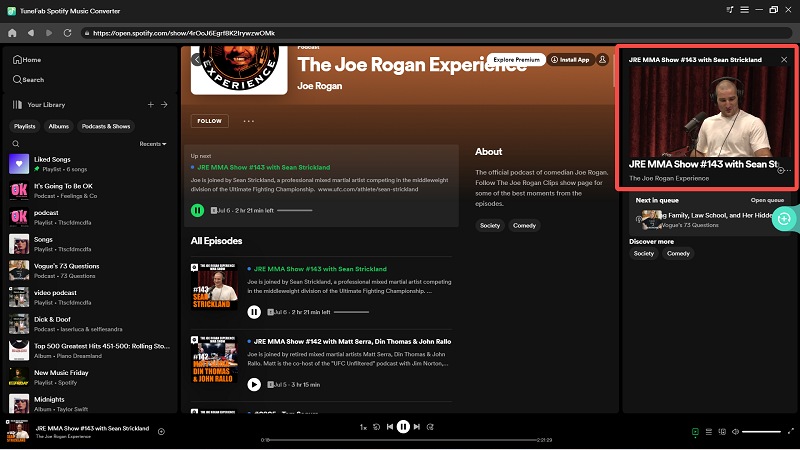Adjust the volume slider in the player bar

pyautogui.click(x=762, y=432)
